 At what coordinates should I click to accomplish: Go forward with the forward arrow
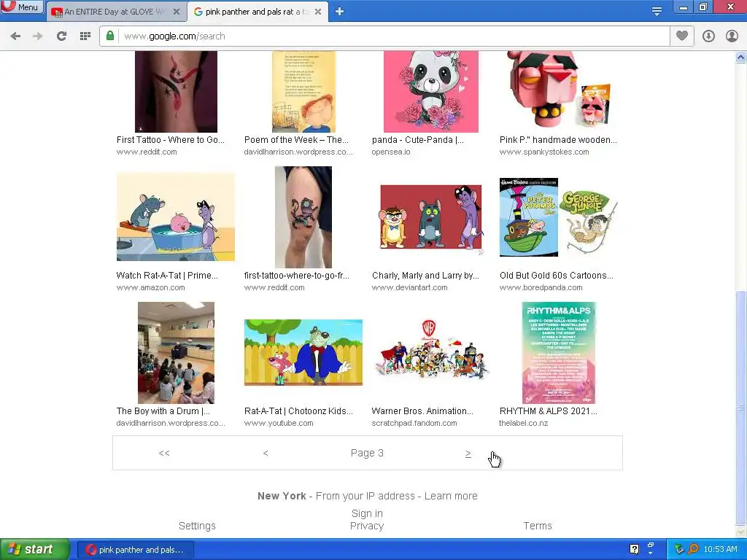coord(38,36)
